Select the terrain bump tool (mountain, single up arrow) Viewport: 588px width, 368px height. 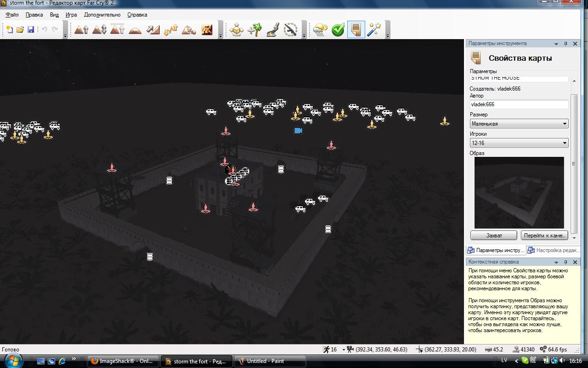[x=81, y=30]
